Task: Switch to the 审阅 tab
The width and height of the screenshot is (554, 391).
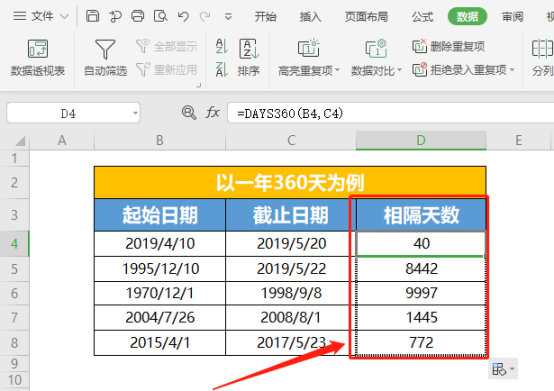Action: pyautogui.click(x=512, y=17)
